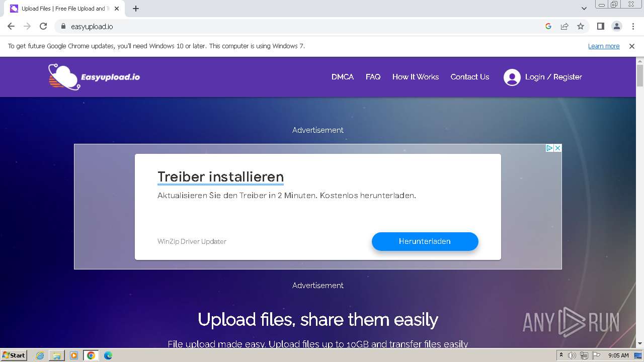Click the show desktop tray button
Image resolution: width=644 pixels, height=362 pixels.
click(x=638, y=355)
